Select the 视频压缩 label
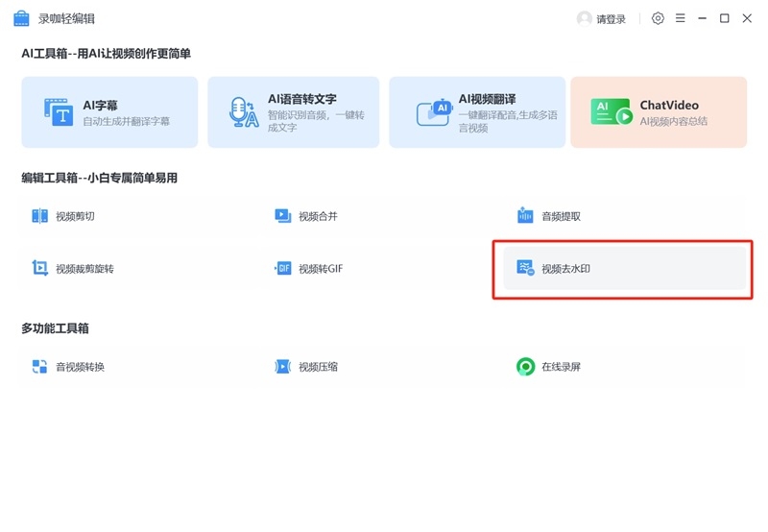The height and width of the screenshot is (532, 768). pos(318,367)
